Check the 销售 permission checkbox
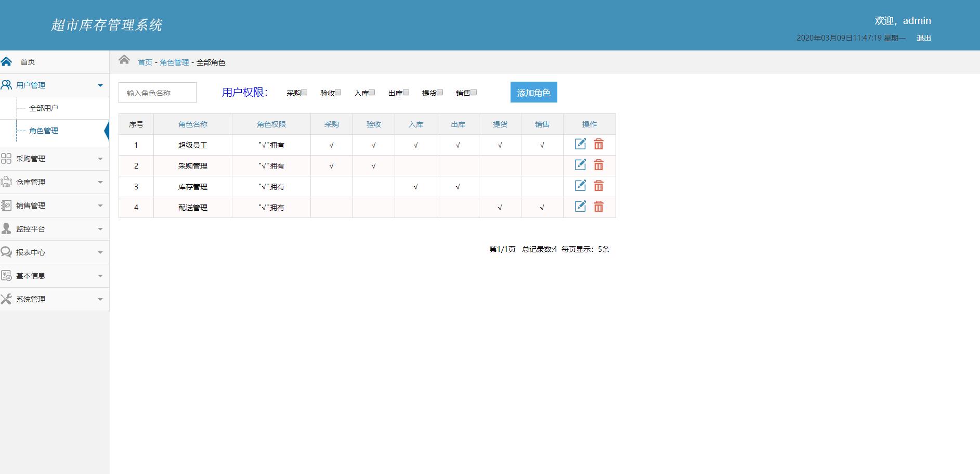Image resolution: width=980 pixels, height=474 pixels. coord(474,92)
